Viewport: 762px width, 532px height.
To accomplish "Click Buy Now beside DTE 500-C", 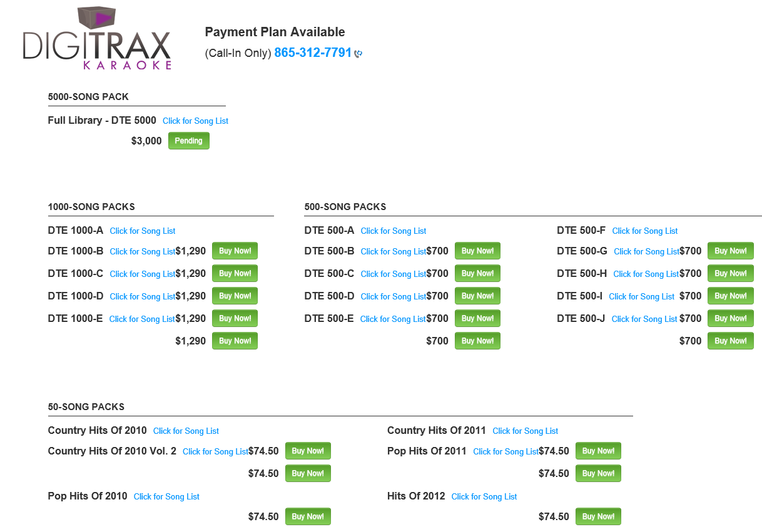I will 477,274.
